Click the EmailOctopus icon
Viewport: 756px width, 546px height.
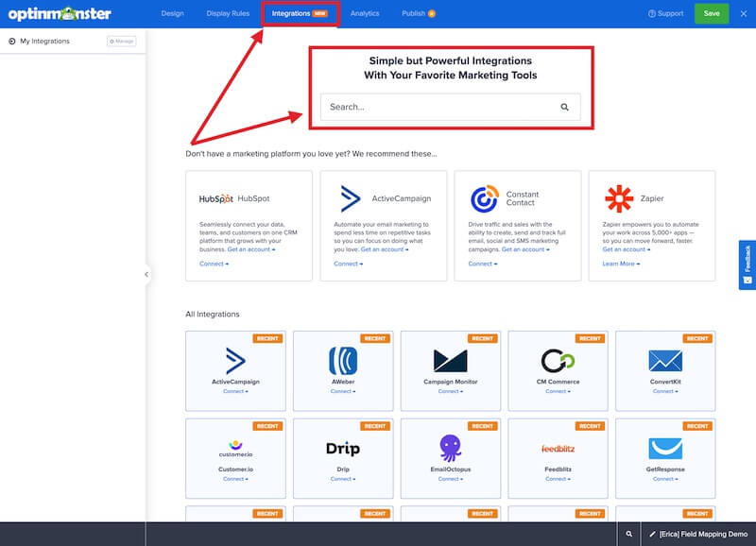click(x=451, y=448)
